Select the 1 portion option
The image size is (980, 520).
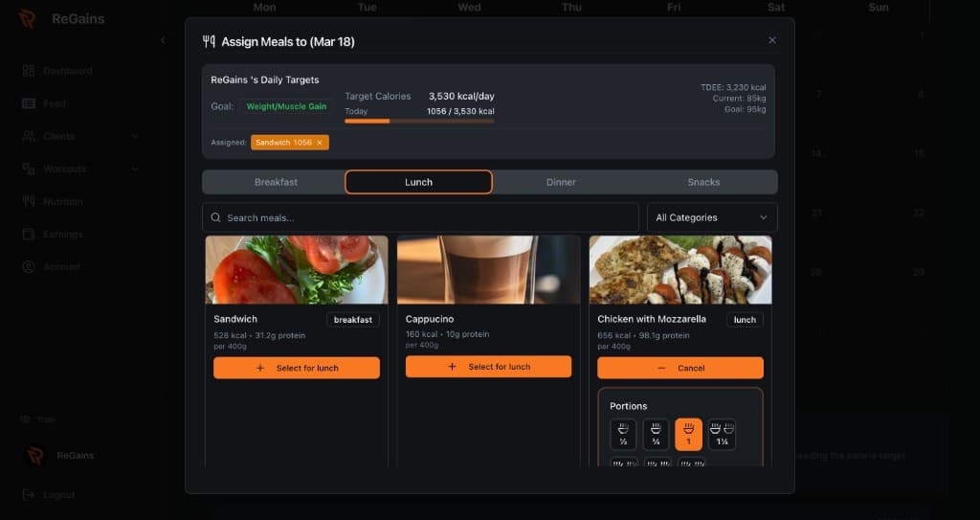click(688, 434)
